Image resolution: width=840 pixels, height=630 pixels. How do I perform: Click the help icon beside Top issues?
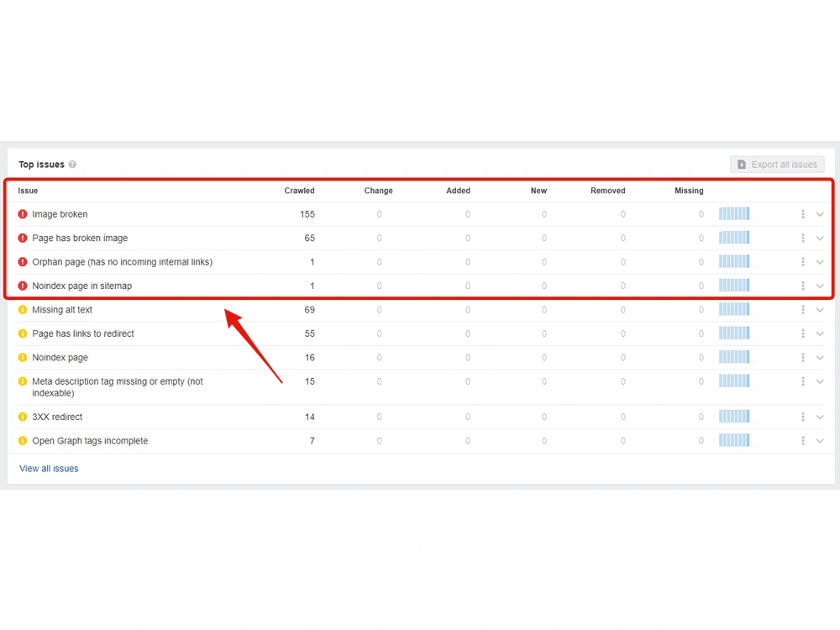pyautogui.click(x=72, y=165)
